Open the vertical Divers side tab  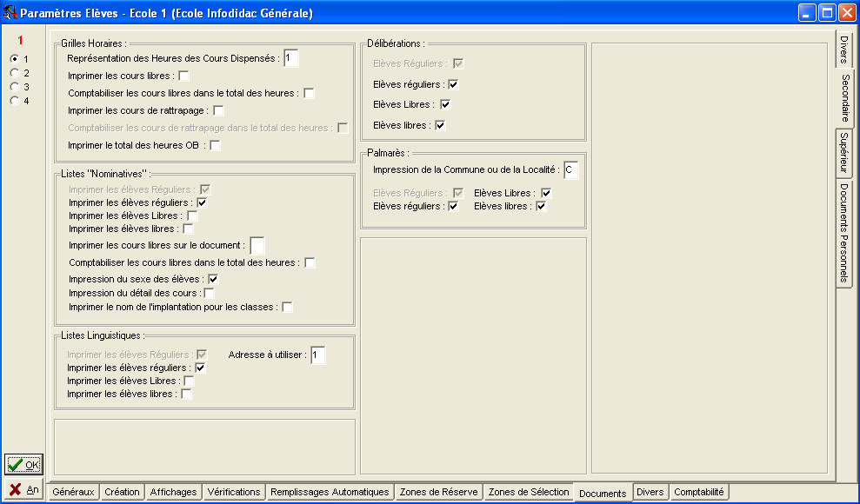click(x=844, y=50)
